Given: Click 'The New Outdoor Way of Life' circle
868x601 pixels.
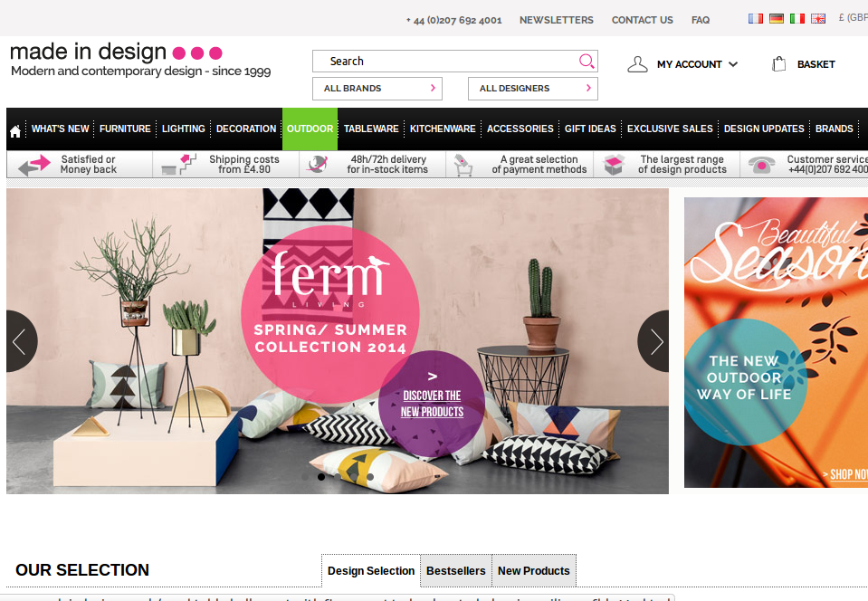Looking at the screenshot, I should pyautogui.click(x=744, y=382).
